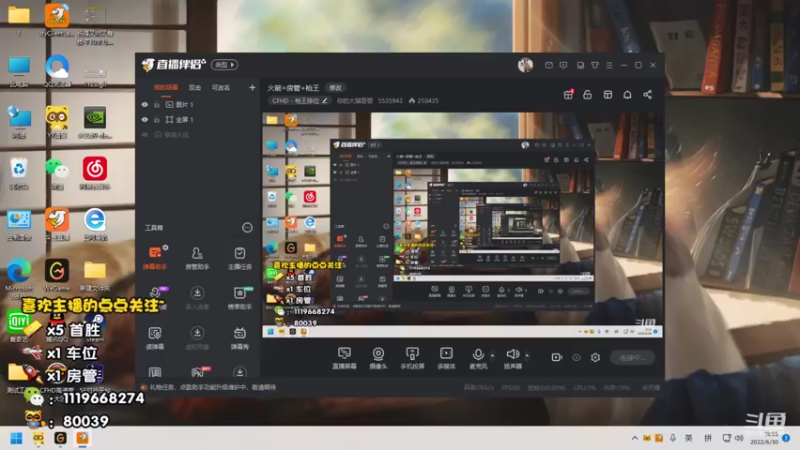Add 直播屏幕 screen capture source
Viewport: 800px width, 450px height.
(x=344, y=358)
